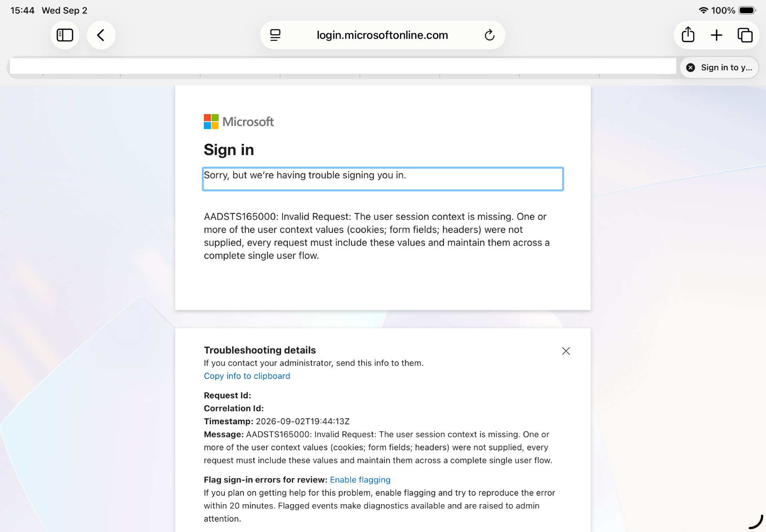Open the page menu in address bar

point(275,35)
